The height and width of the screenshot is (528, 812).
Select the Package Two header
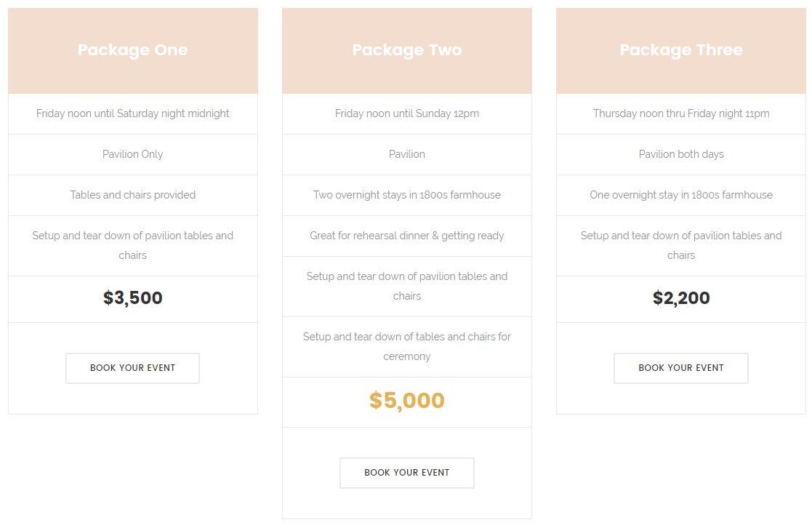pos(407,51)
